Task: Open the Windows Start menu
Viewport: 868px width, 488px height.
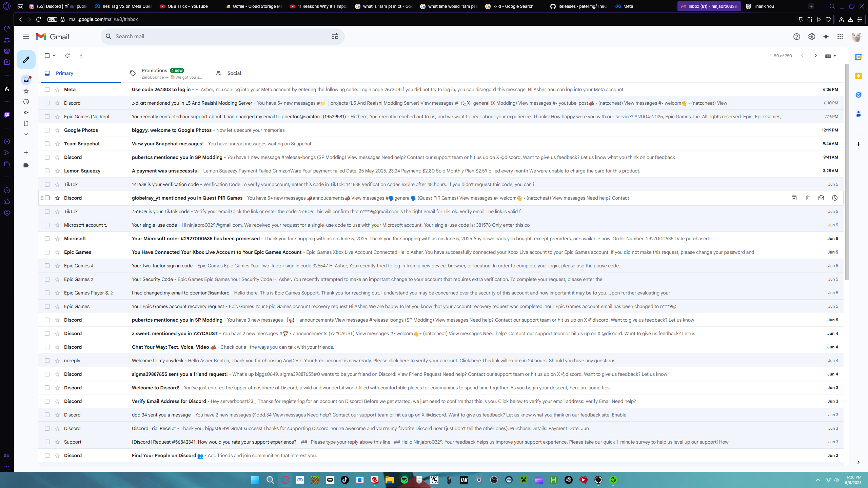Action: 255,480
